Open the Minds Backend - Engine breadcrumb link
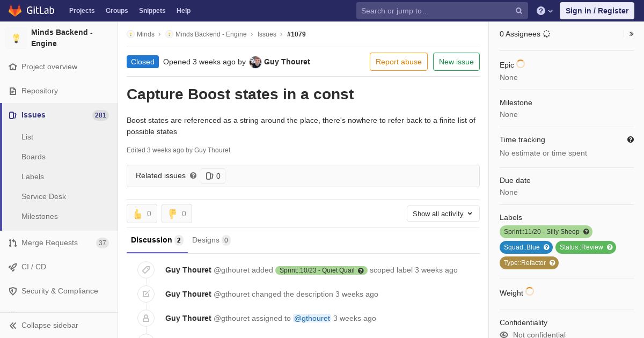644x338 pixels. pyautogui.click(x=211, y=34)
